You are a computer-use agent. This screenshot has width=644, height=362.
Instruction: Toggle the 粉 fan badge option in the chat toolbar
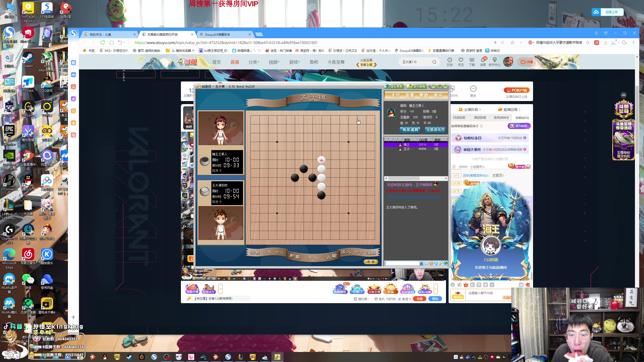[472, 285]
